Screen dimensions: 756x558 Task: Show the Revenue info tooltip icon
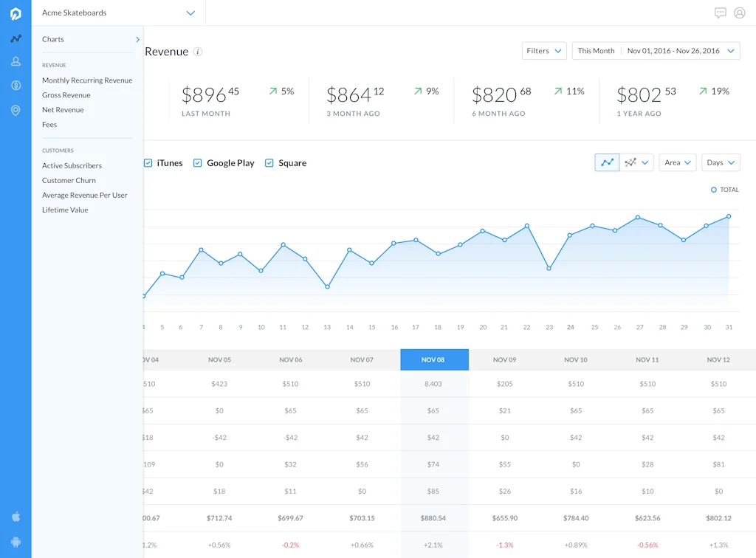coord(198,52)
